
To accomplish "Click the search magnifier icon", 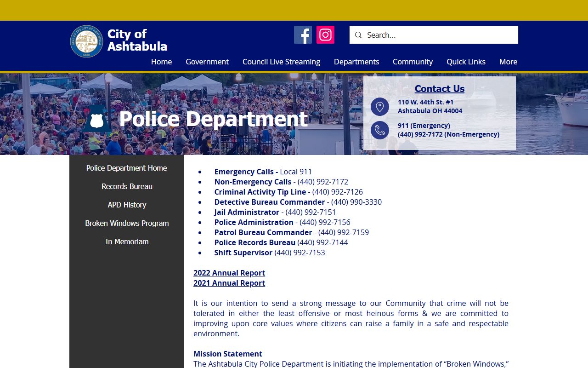I will pyautogui.click(x=358, y=35).
